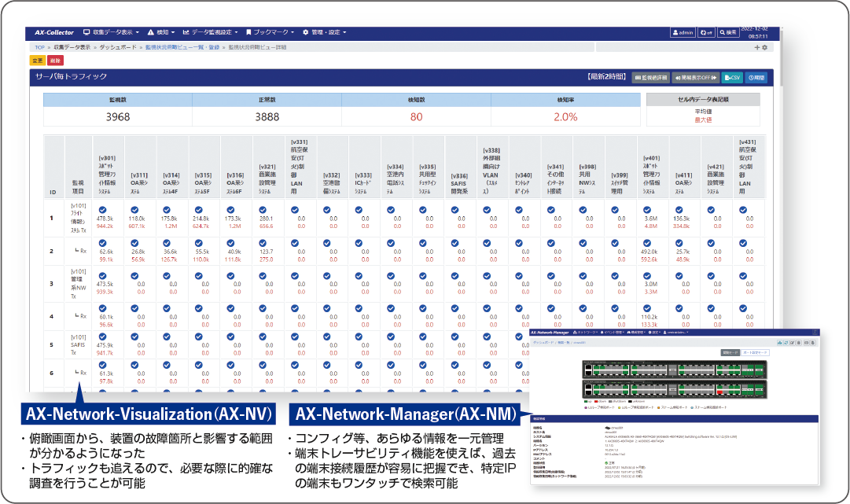Click the refresh icon in AX-Network-Manager toolbar

[786, 343]
